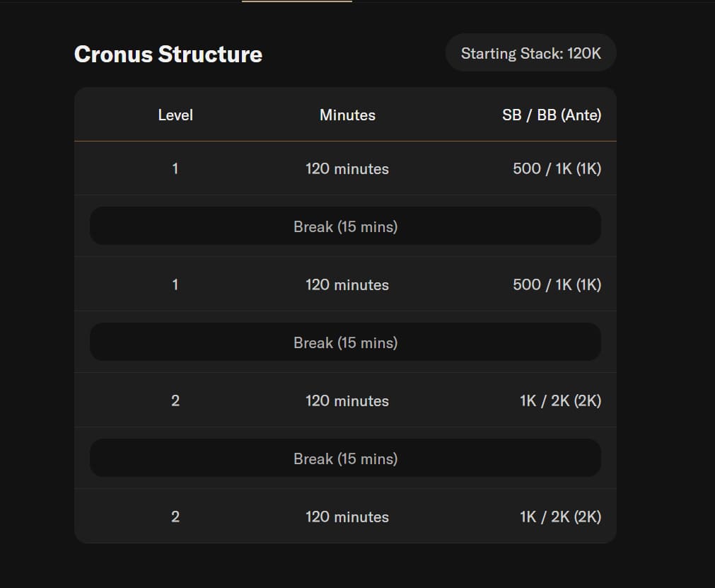Click the first Break (15 mins) bar
The image size is (715, 588).
[x=345, y=226]
